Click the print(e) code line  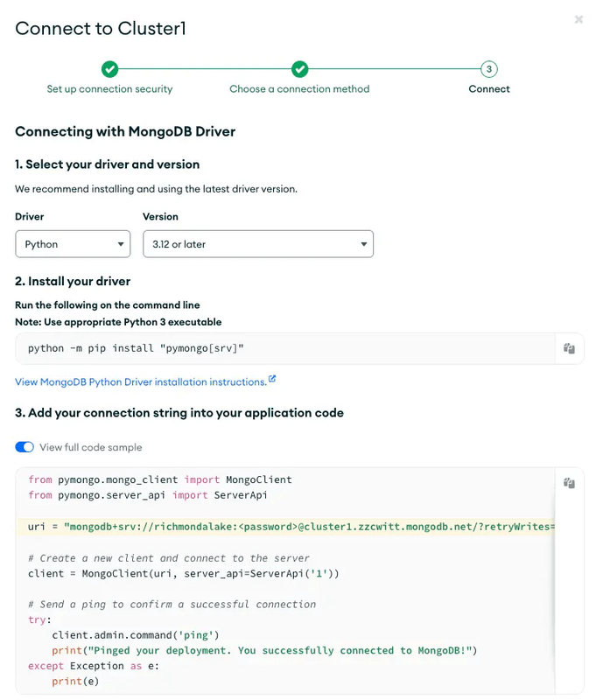click(75, 682)
